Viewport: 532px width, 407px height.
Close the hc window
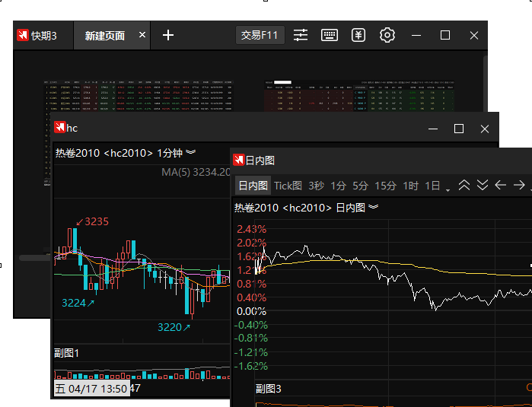(485, 129)
